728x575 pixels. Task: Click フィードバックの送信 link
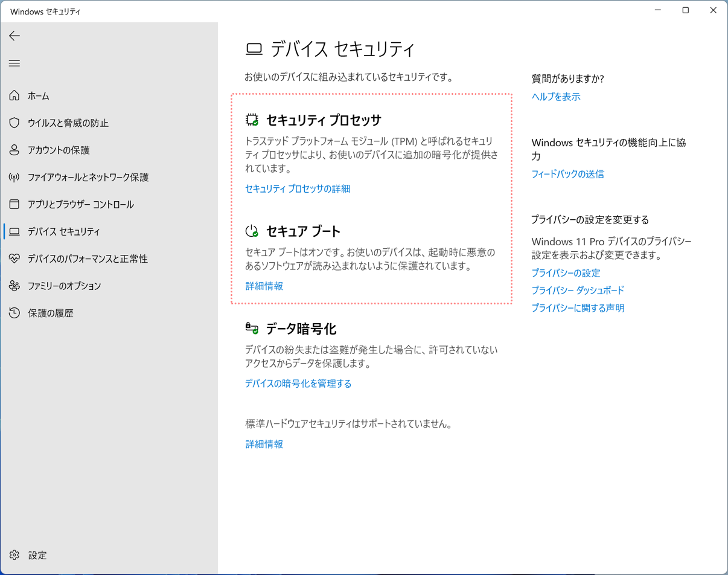(x=567, y=174)
